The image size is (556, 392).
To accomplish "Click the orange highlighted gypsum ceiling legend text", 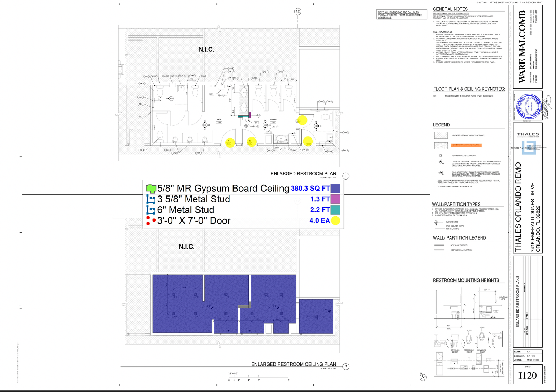I will [x=466, y=145].
